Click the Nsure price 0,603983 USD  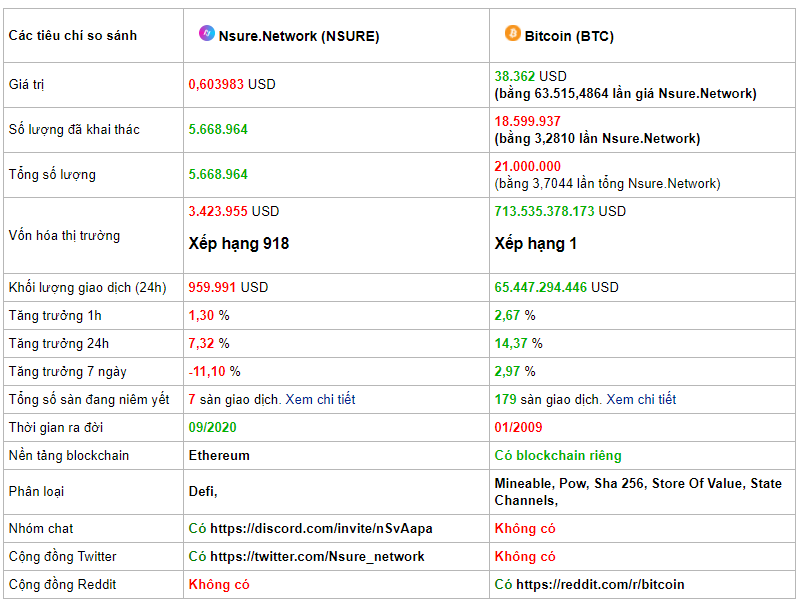[x=232, y=84]
